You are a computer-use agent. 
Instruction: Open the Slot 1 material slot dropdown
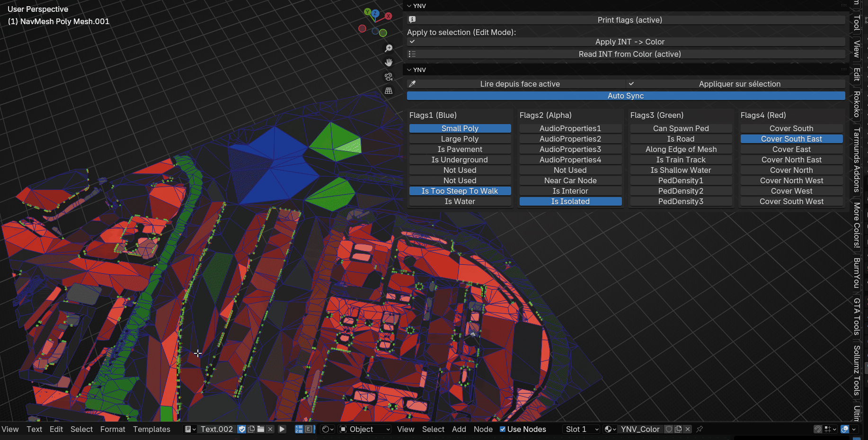click(581, 429)
